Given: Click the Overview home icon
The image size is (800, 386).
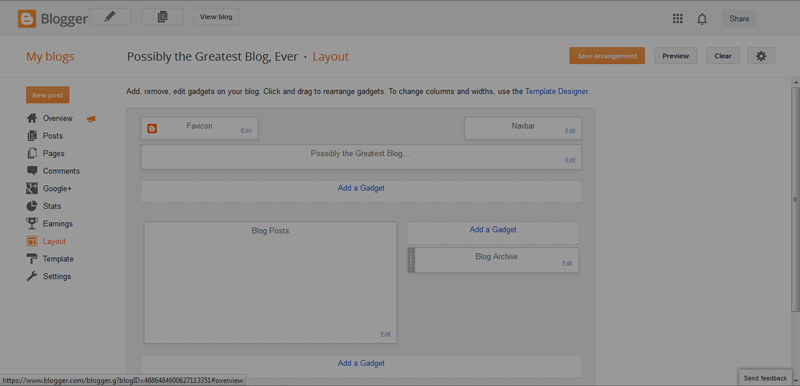Looking at the screenshot, I should 32,118.
